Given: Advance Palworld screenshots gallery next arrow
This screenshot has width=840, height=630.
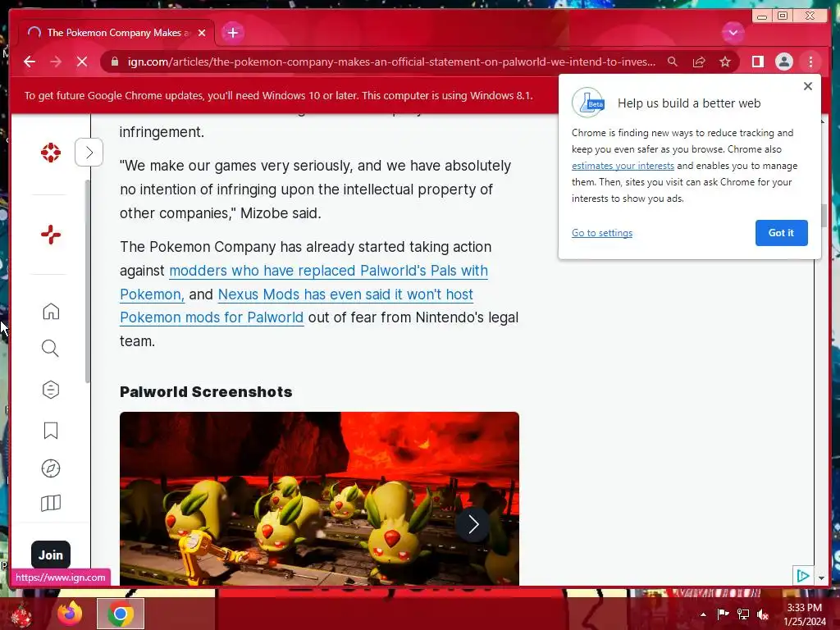Looking at the screenshot, I should [x=473, y=524].
